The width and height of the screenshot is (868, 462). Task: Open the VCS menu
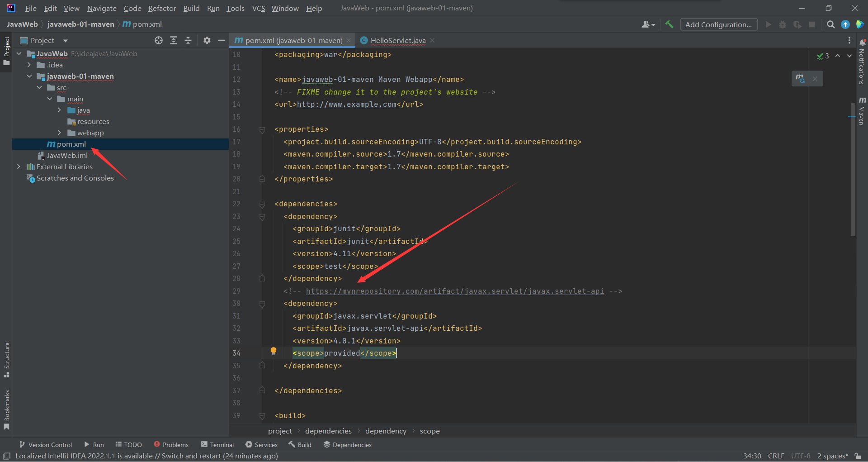point(259,8)
